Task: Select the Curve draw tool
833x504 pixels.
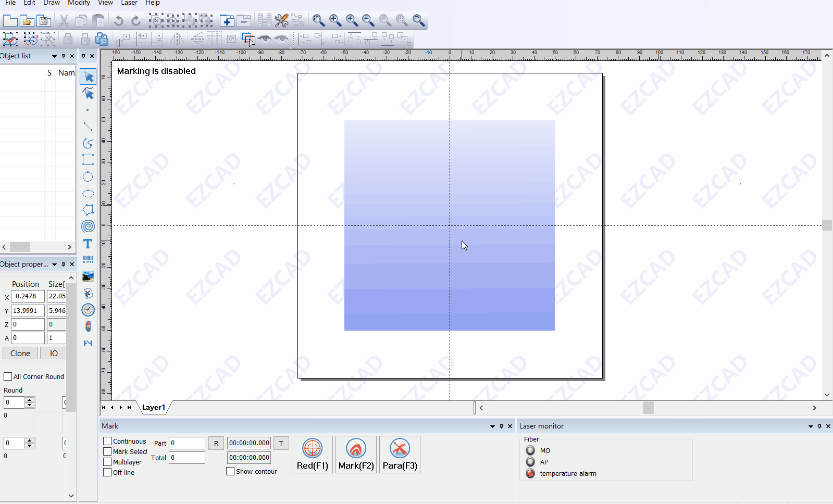Action: pyautogui.click(x=88, y=143)
